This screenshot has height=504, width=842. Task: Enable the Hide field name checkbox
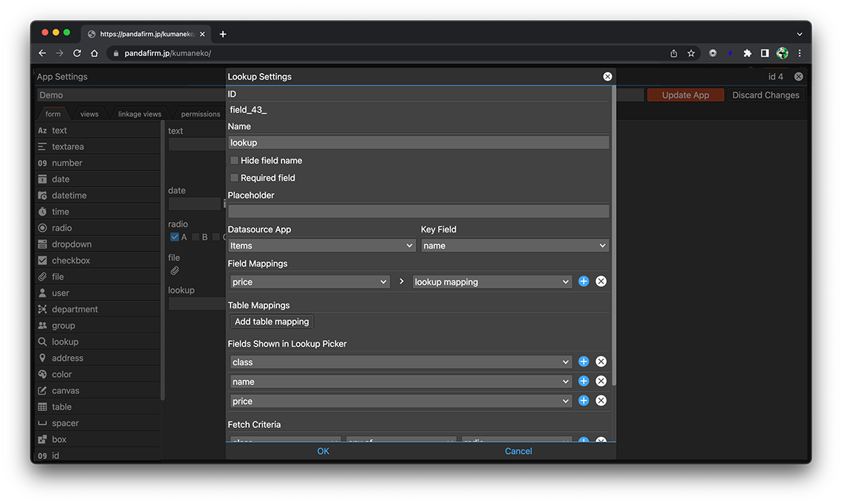(x=234, y=160)
